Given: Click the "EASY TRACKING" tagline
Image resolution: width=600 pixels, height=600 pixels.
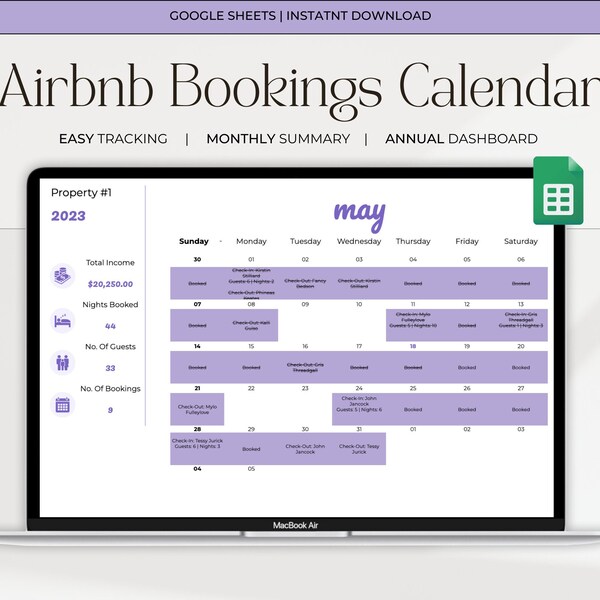Looking at the screenshot, I should (x=113, y=139).
